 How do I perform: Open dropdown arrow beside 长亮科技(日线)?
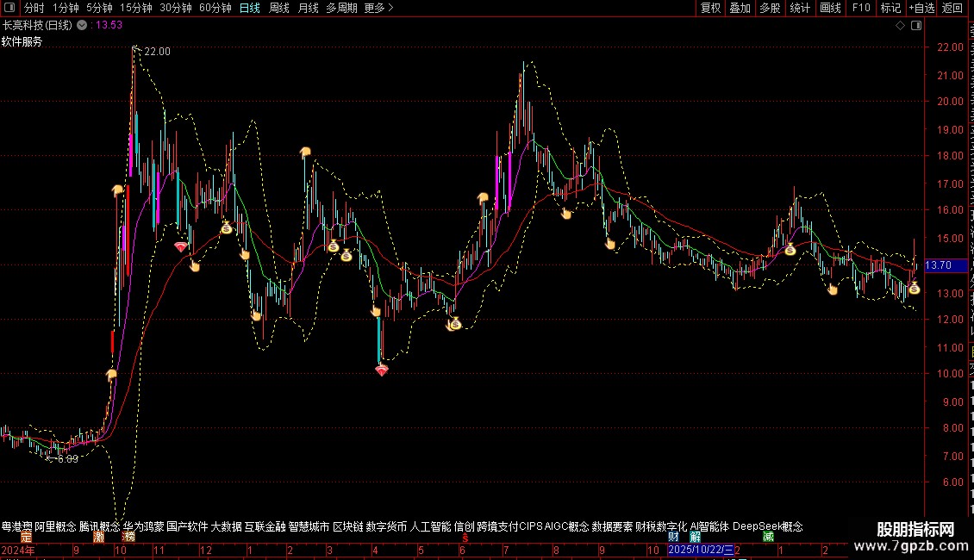82,26
